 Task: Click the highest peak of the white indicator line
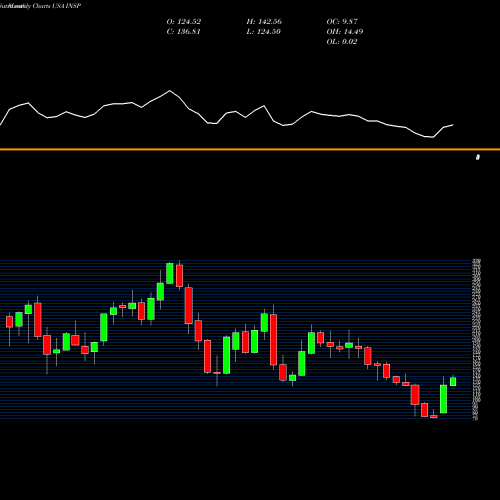click(170, 91)
